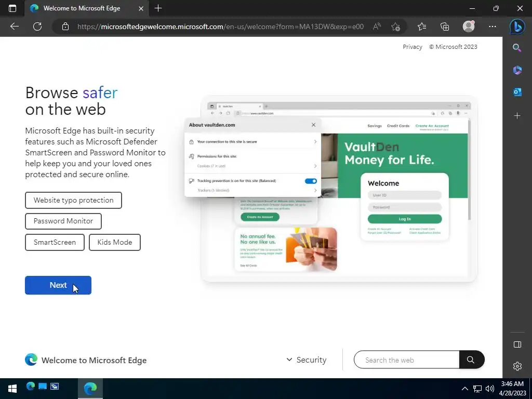Switch to the active Edge taskbar window

click(90, 389)
